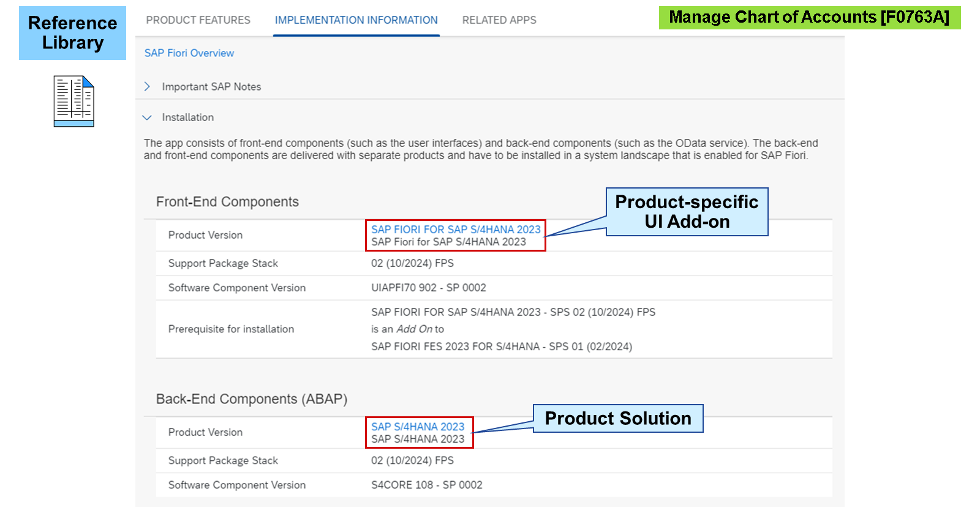Viewport: 980px width, 513px height.
Task: Click the 'is an Add On to' text
Action: coord(407,329)
